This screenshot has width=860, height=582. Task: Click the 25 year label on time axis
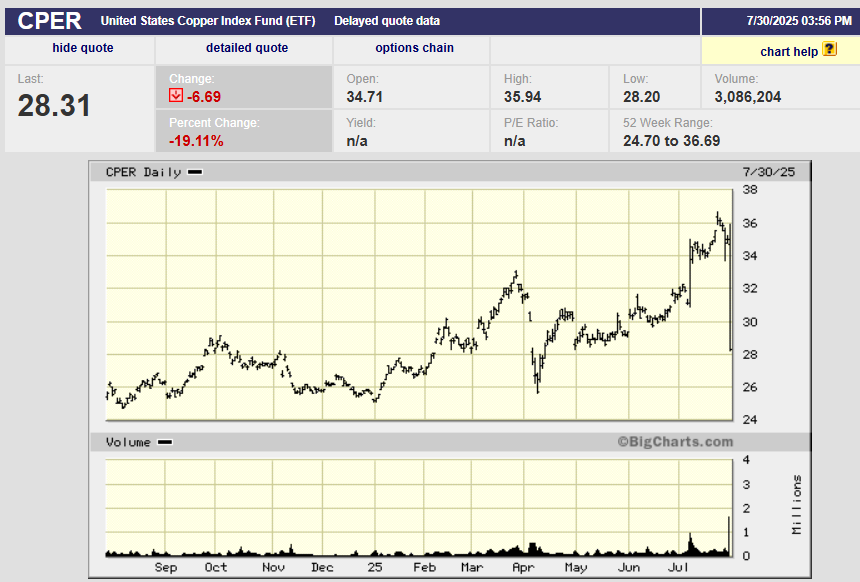pyautogui.click(x=375, y=567)
